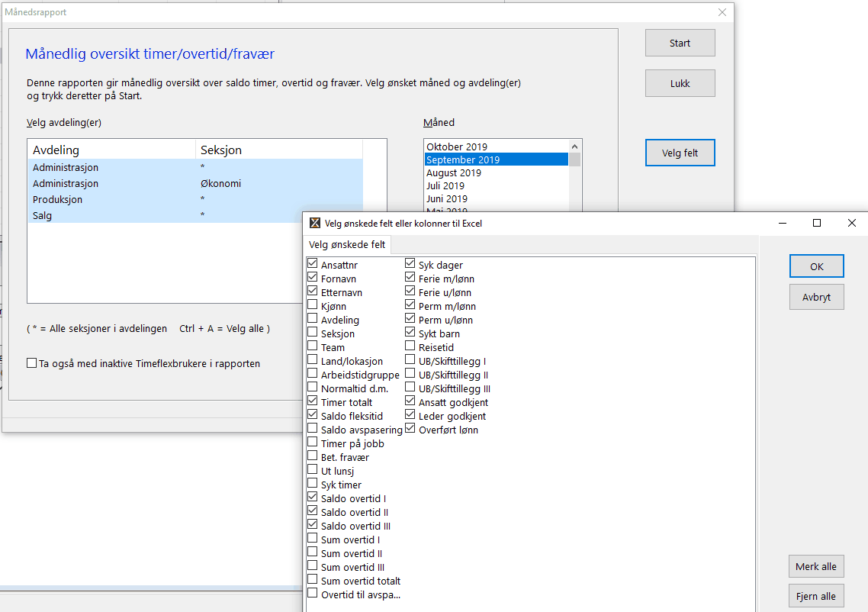Close the Månedsrapport window
868x612 pixels.
point(722,12)
